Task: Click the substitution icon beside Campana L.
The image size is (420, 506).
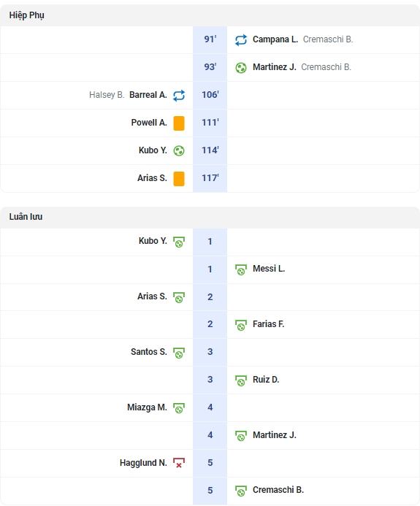Action: coord(241,40)
